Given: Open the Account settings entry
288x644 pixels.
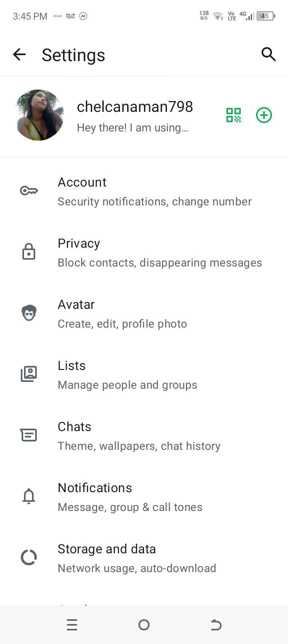Looking at the screenshot, I should point(154,192).
